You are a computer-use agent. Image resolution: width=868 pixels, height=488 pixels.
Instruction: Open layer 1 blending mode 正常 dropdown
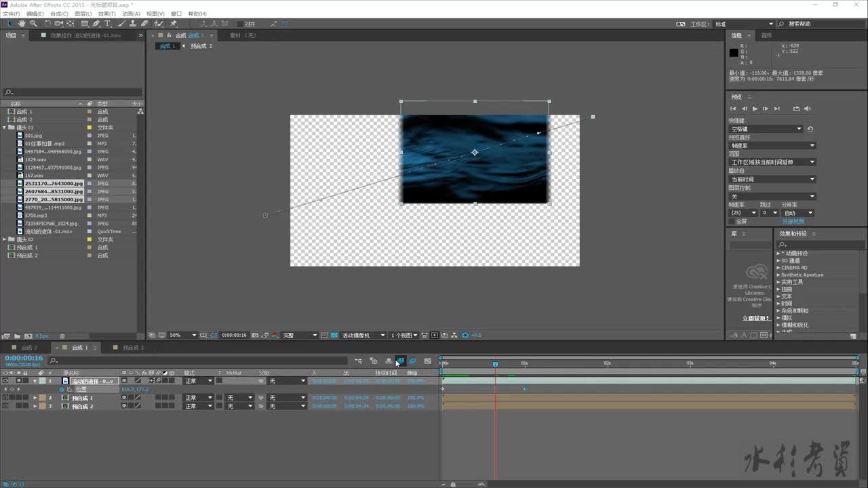(198, 381)
